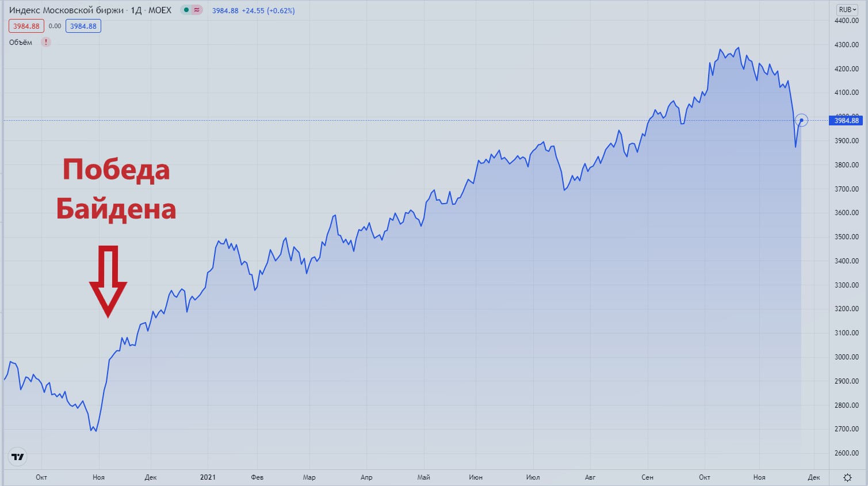Click the Фев label on time axis
The image size is (868, 486).
point(257,477)
